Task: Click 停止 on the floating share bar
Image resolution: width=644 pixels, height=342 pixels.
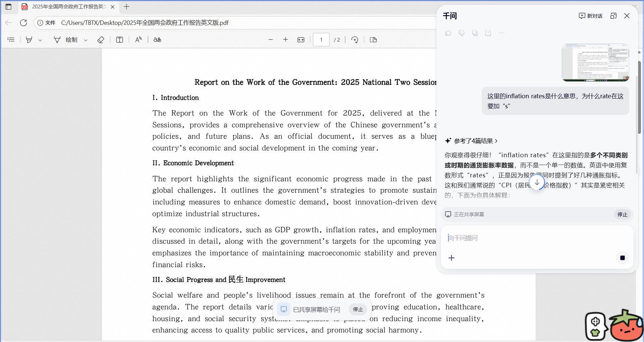Action: click(x=358, y=309)
